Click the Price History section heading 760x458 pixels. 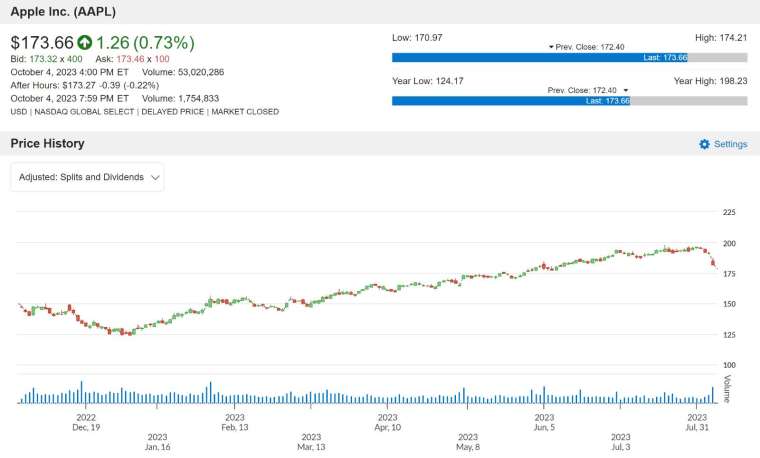48,143
